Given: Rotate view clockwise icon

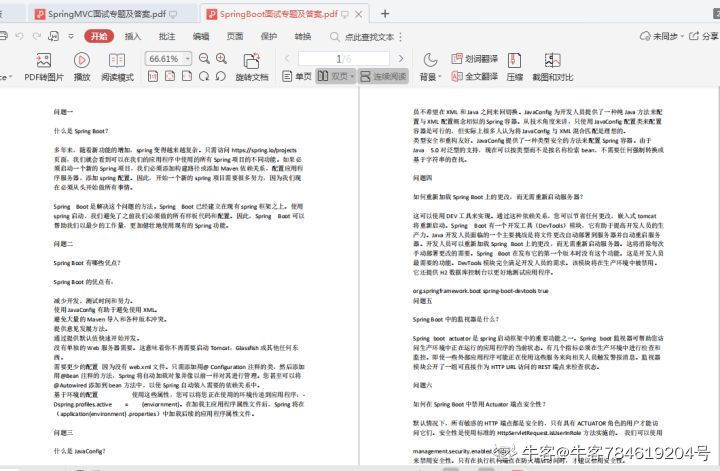Looking at the screenshot, I should click(204, 76).
